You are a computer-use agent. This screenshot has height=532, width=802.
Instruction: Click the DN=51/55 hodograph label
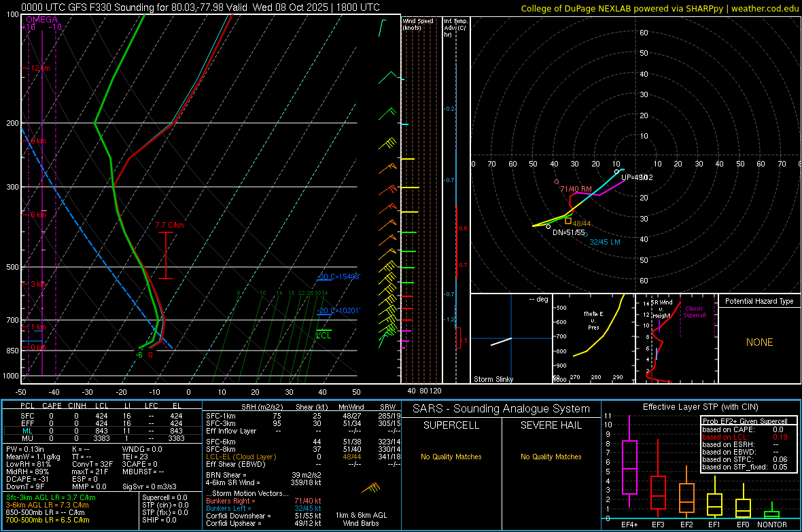[569, 232]
